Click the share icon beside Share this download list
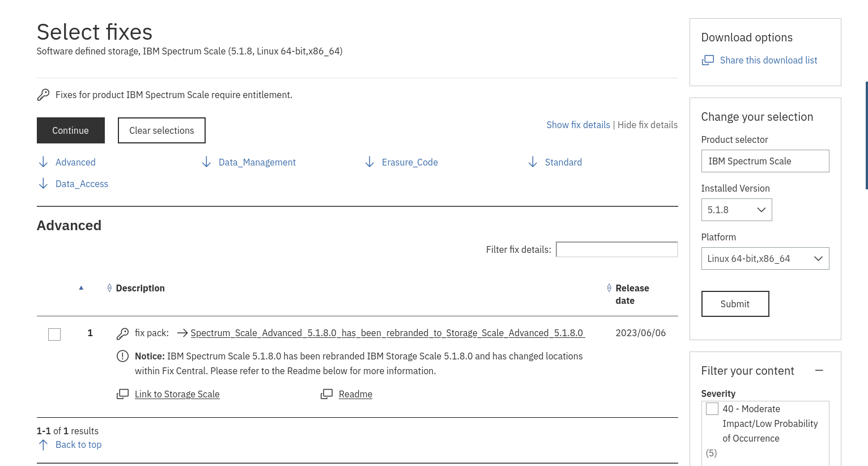 click(x=708, y=60)
